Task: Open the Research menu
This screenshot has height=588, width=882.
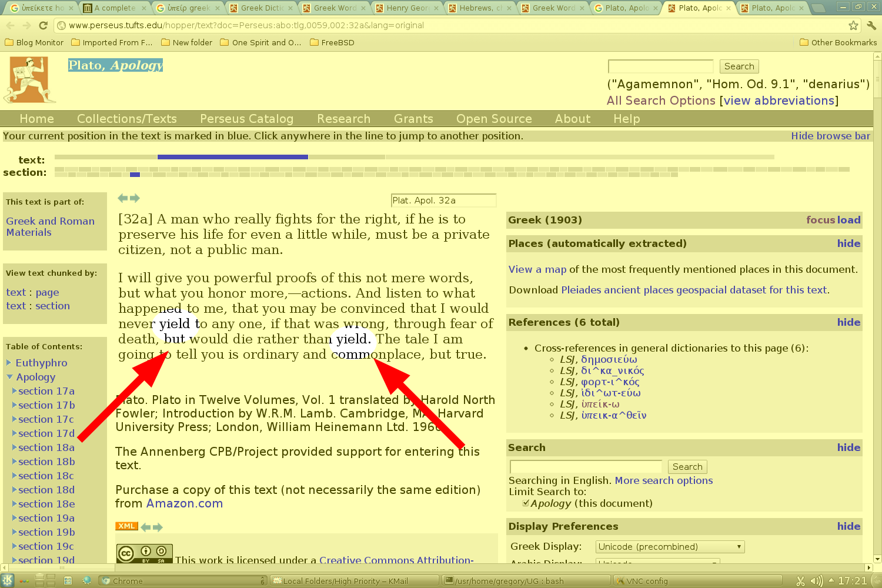Action: pos(343,119)
